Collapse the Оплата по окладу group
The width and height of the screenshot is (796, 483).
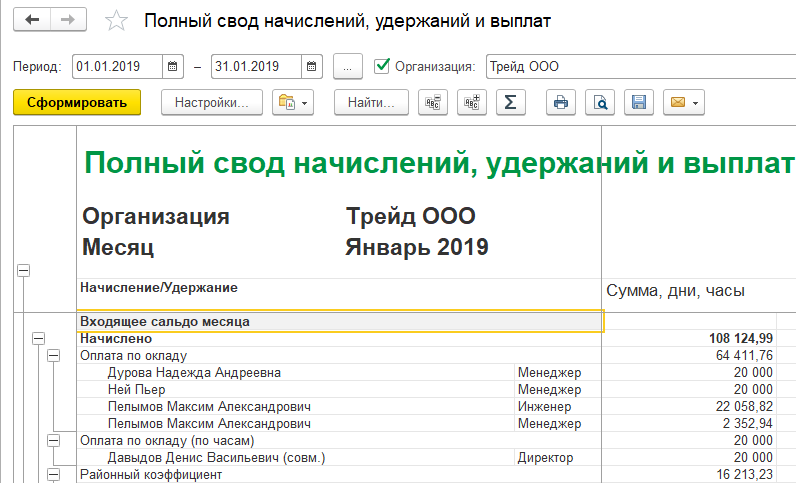(54, 356)
